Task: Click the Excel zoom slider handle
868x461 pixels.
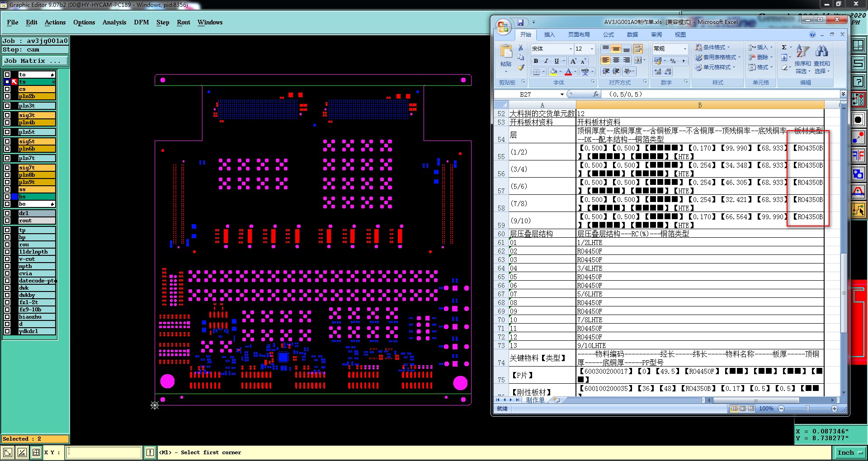Action: [807, 409]
